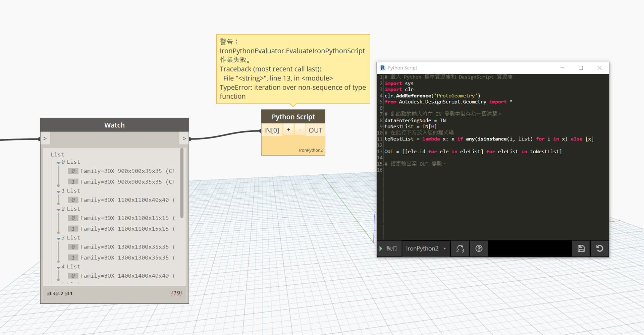Image resolution: width=644 pixels, height=335 pixels.
Task: Maximize the Python Script editor window
Action: [581, 68]
